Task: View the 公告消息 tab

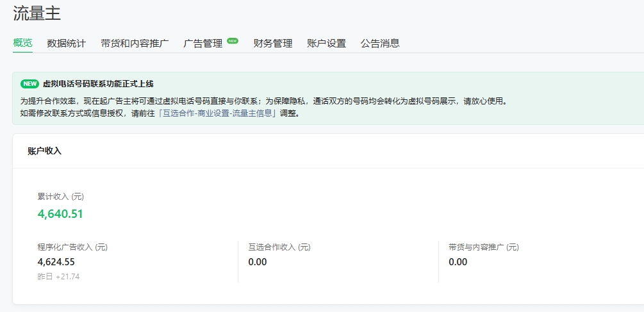Action: [380, 44]
